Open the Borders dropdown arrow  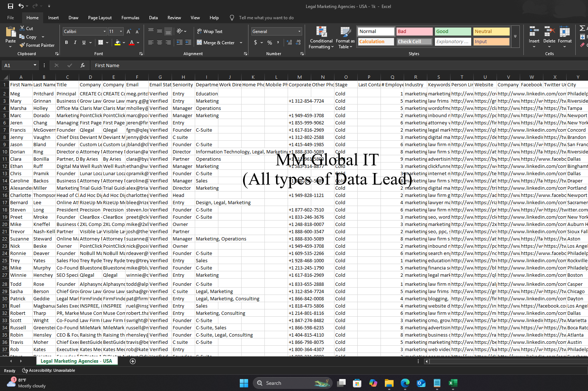click(107, 42)
